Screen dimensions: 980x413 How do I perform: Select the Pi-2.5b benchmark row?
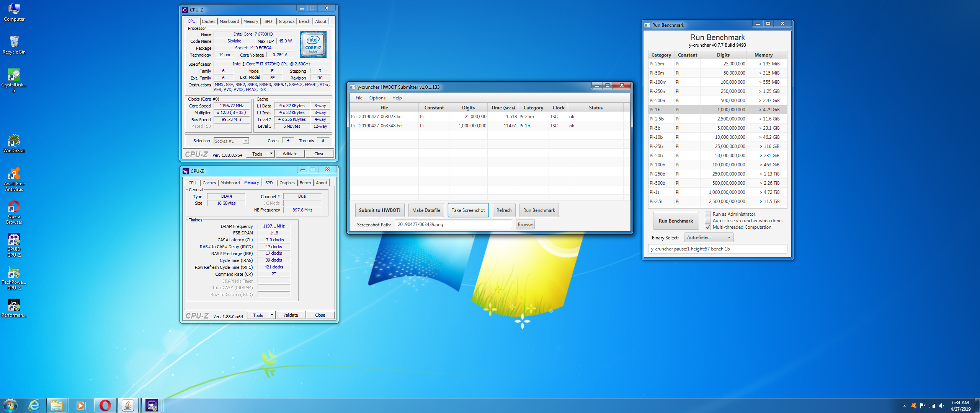pyautogui.click(x=717, y=119)
